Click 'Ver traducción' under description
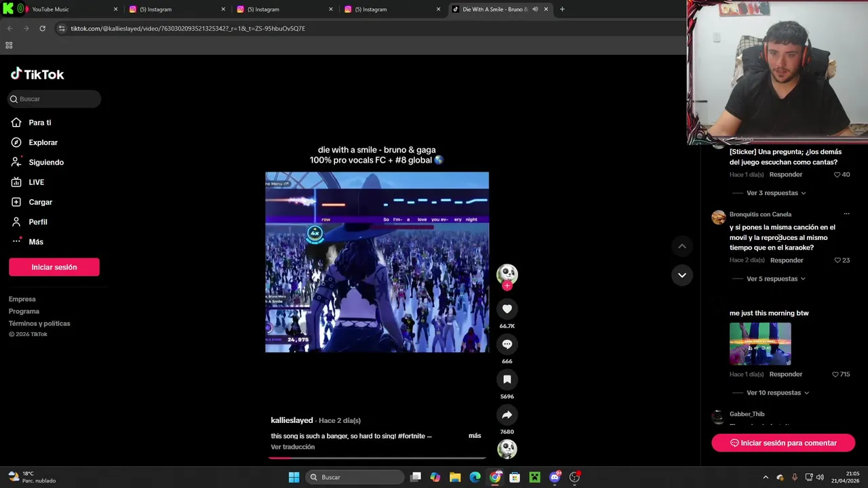The width and height of the screenshot is (868, 488). point(292,447)
